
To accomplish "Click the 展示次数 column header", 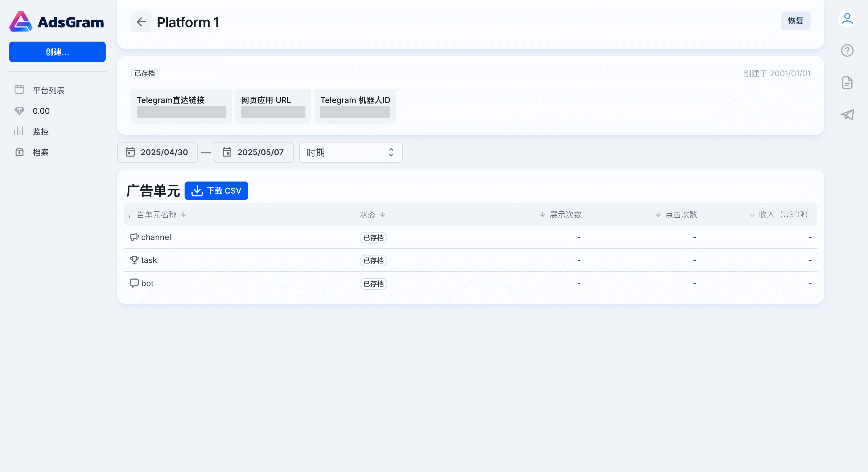I will coord(565,215).
